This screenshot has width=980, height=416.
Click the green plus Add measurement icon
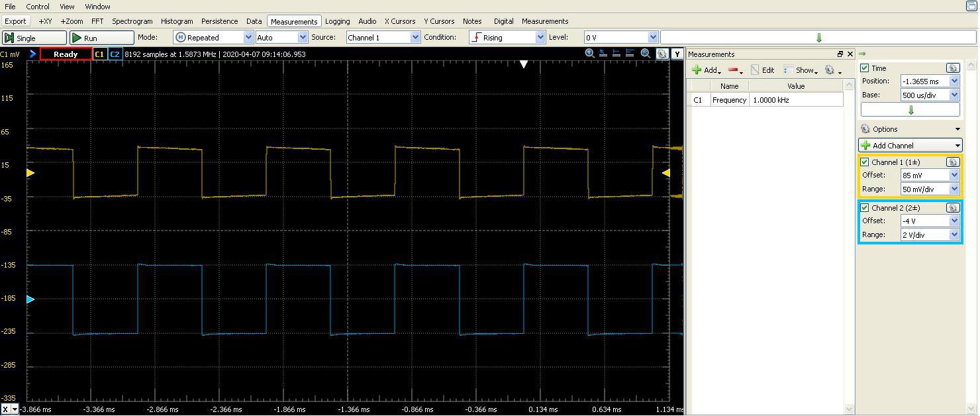pos(697,70)
